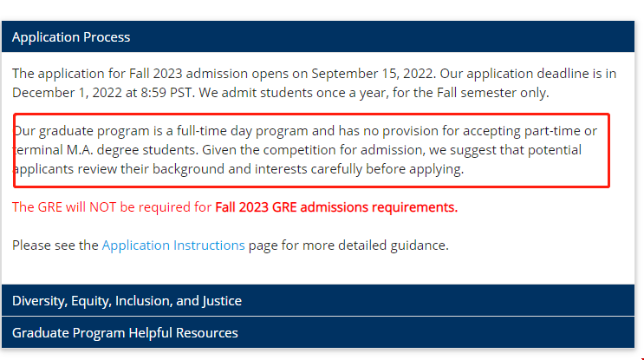Open the Application Instructions link
This screenshot has width=644, height=360.
(173, 245)
